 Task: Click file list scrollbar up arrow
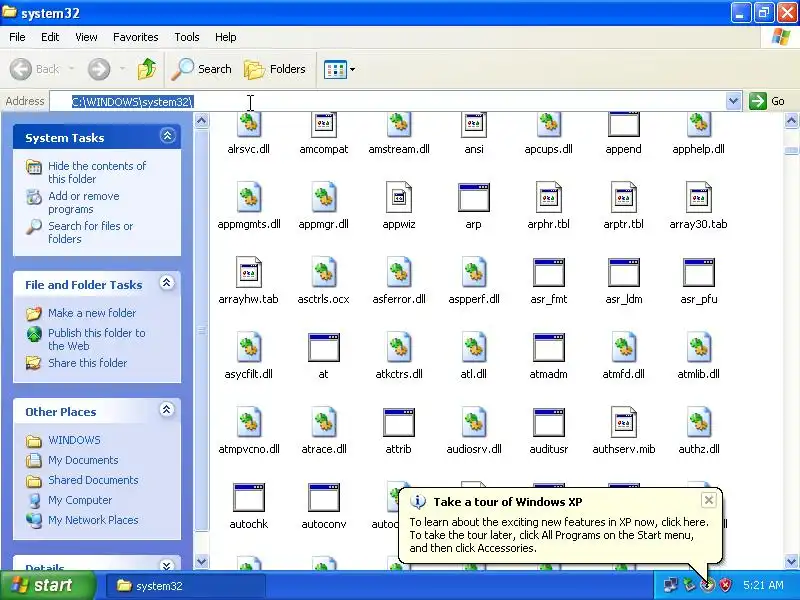tap(791, 120)
